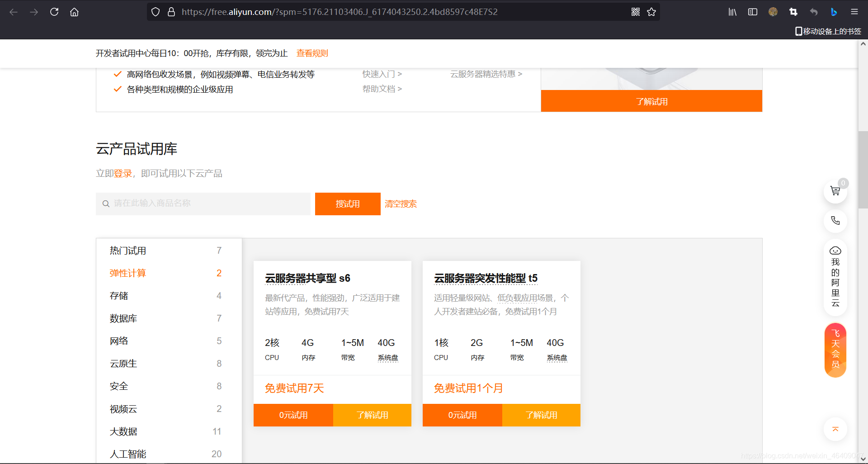Go to browser home icon
This screenshot has width=868, height=464.
point(74,12)
